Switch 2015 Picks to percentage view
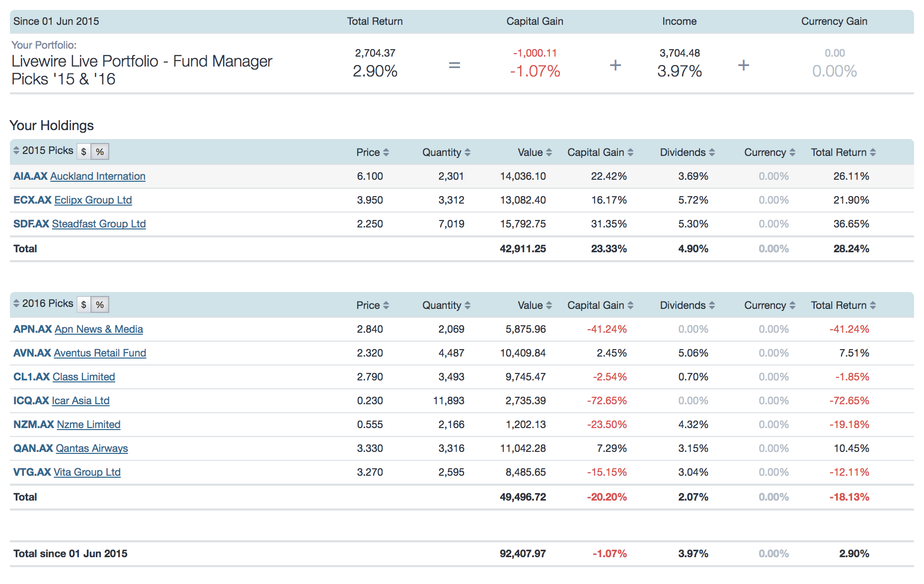 click(x=99, y=151)
